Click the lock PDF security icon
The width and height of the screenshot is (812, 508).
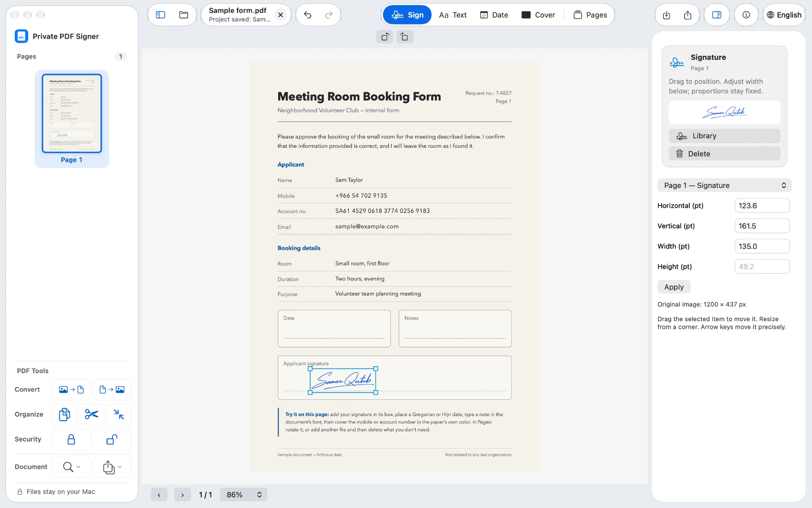pos(72,439)
